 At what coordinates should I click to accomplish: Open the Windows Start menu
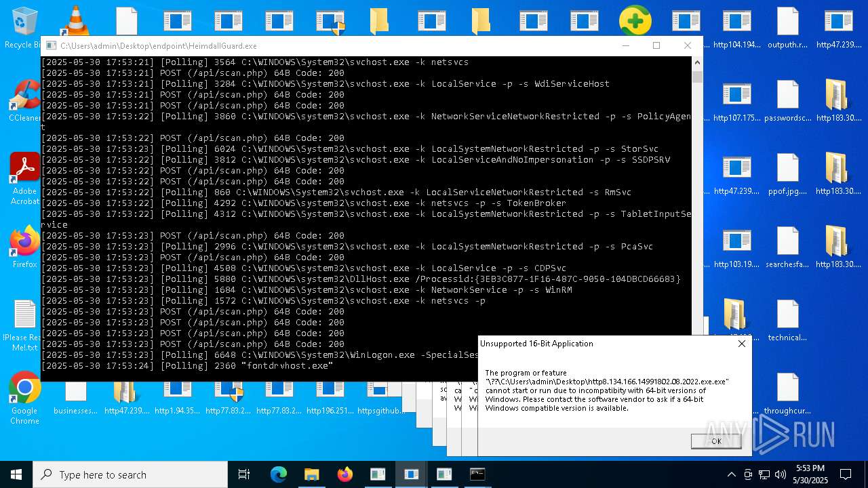coord(16,474)
